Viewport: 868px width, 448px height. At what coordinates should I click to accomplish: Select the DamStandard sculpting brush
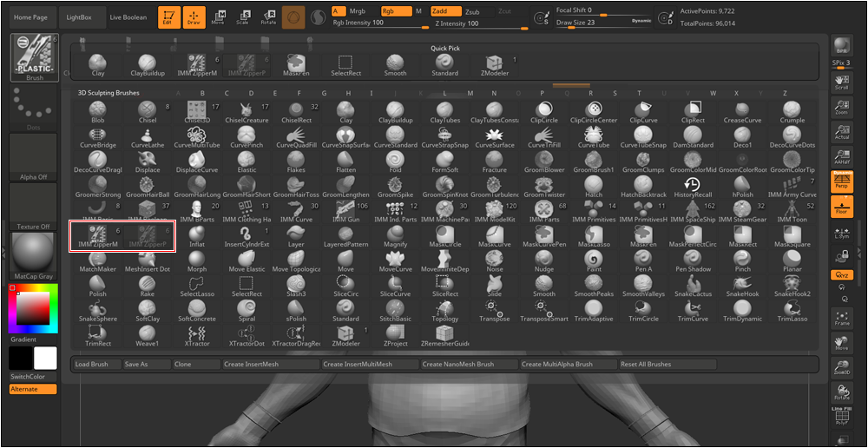click(693, 135)
